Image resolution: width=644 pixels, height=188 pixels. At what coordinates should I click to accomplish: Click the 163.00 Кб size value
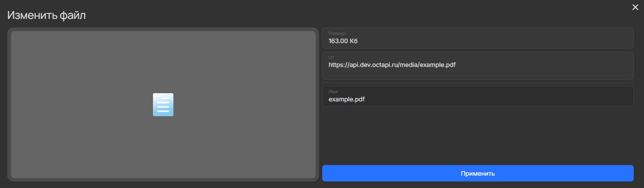click(x=343, y=41)
